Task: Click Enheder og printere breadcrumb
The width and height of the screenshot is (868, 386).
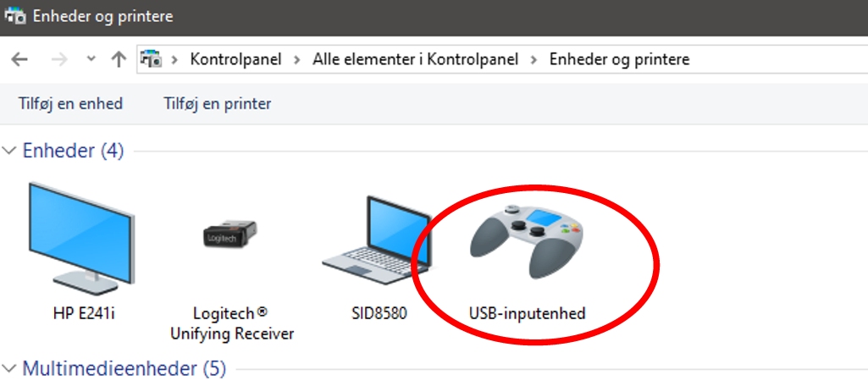Action: 619,59
